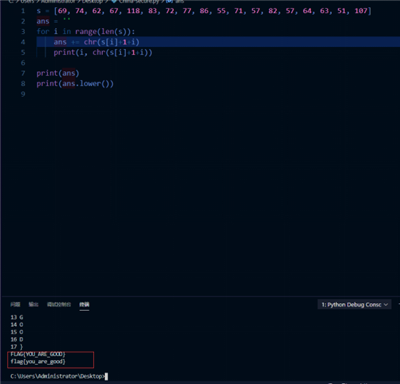This screenshot has width=400, height=384.
Task: Switch to the 输出 (Output) panel tab
Action: [x=33, y=304]
